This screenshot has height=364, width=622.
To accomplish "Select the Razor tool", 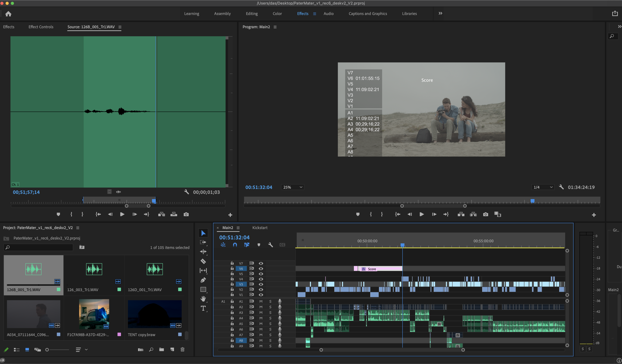I will tap(203, 261).
